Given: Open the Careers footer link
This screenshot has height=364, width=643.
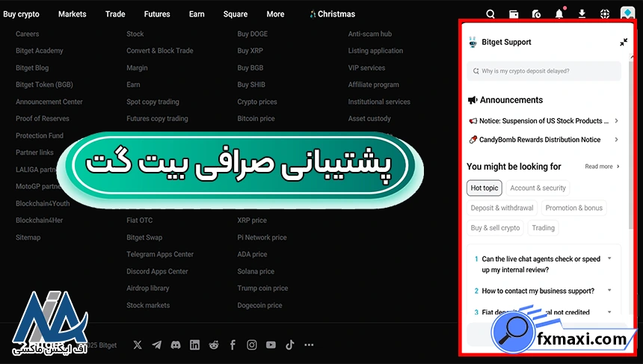Looking at the screenshot, I should (x=28, y=34).
